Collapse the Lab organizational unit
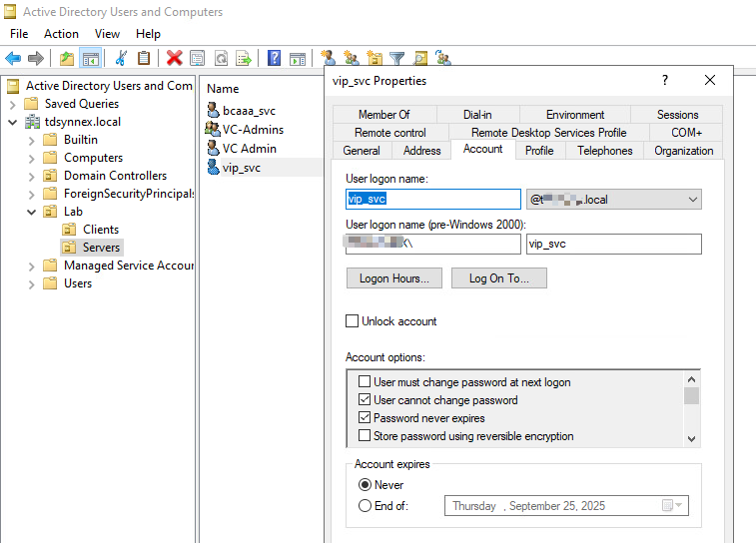The width and height of the screenshot is (756, 543). tap(31, 212)
